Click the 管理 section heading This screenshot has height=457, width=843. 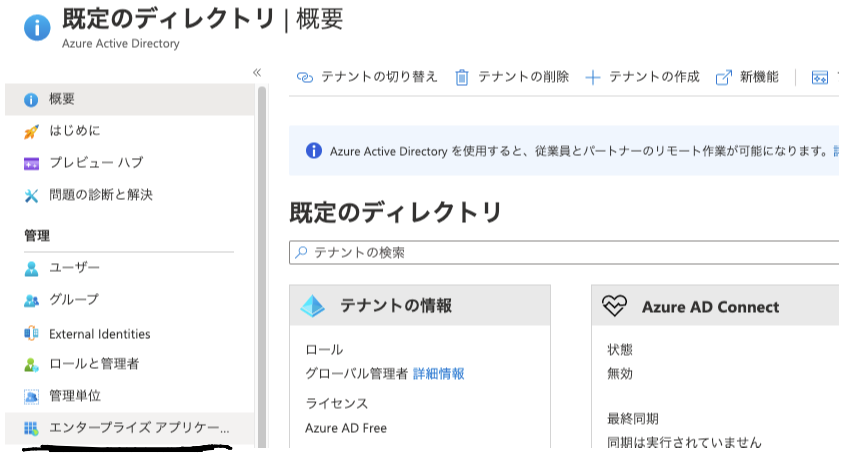[x=37, y=235]
